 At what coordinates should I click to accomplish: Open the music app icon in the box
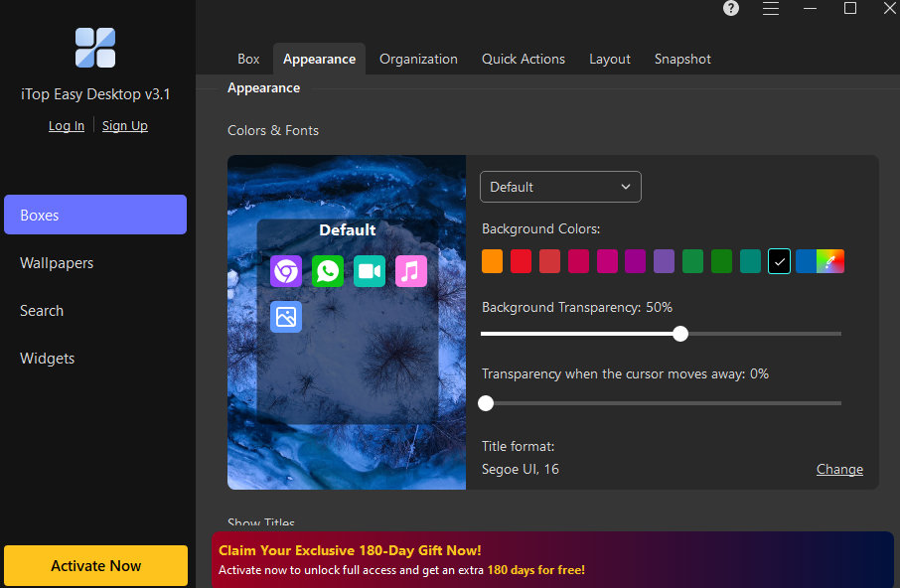410,271
